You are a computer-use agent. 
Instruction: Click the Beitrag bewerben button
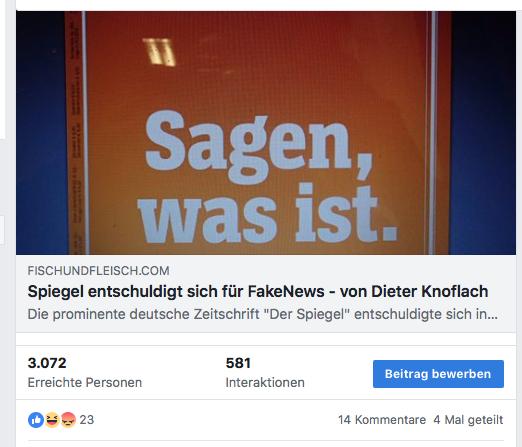438,374
